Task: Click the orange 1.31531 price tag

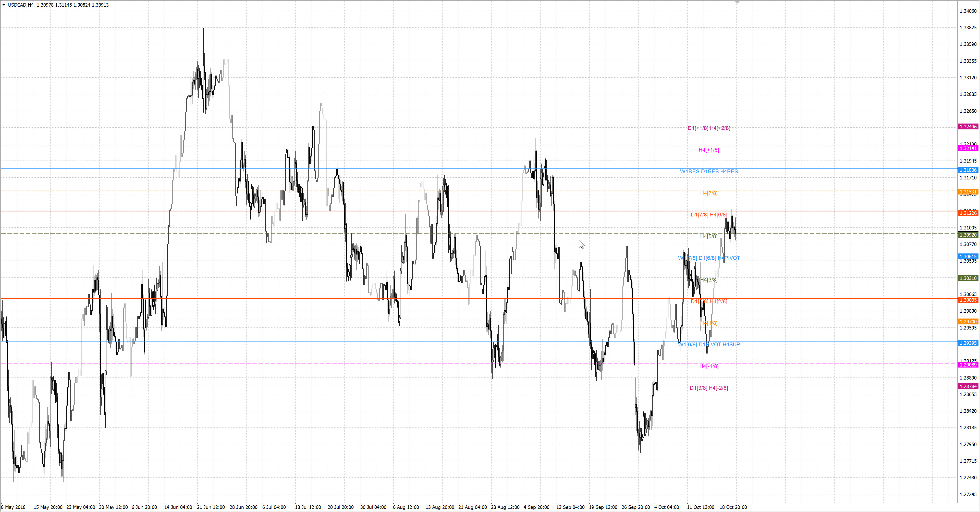Action: pyautogui.click(x=968, y=192)
